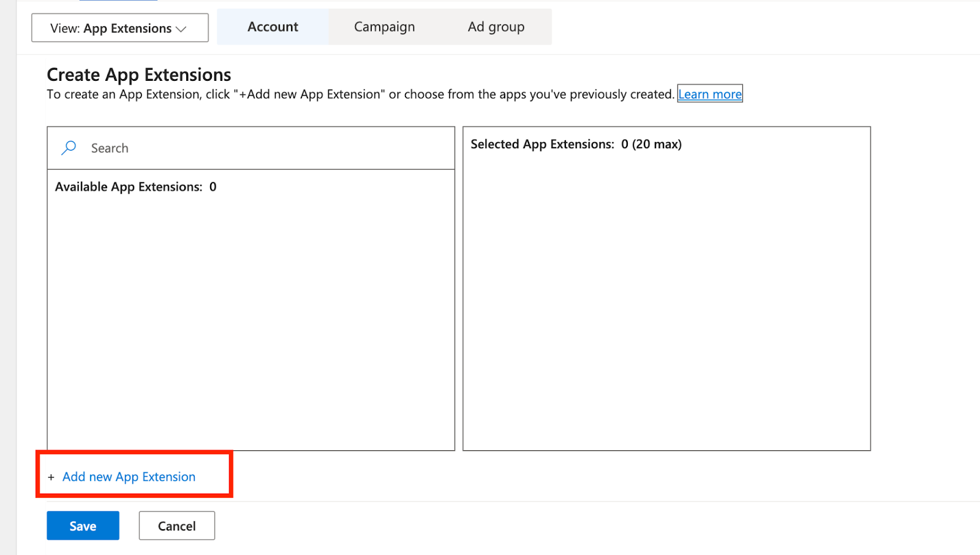Click the empty Available App Extensions list area
This screenshot has width=980, height=555.
(x=251, y=319)
